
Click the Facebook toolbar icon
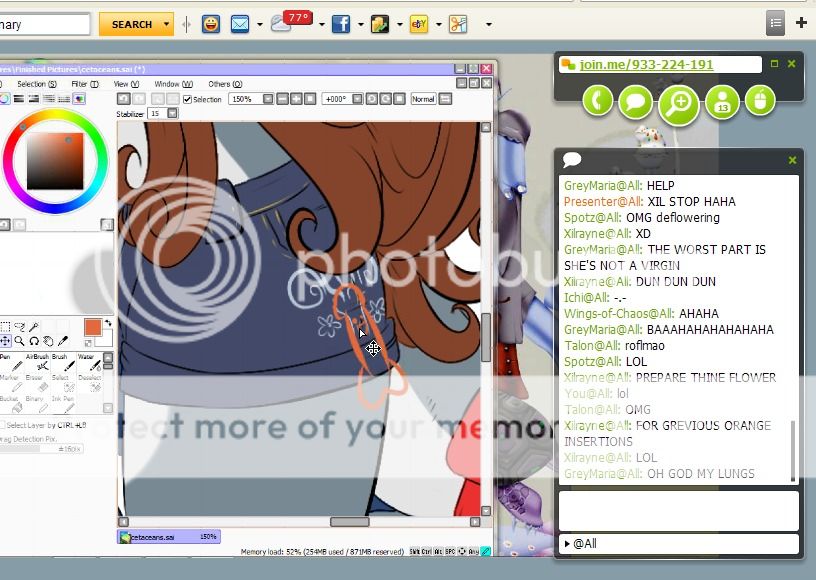341,24
